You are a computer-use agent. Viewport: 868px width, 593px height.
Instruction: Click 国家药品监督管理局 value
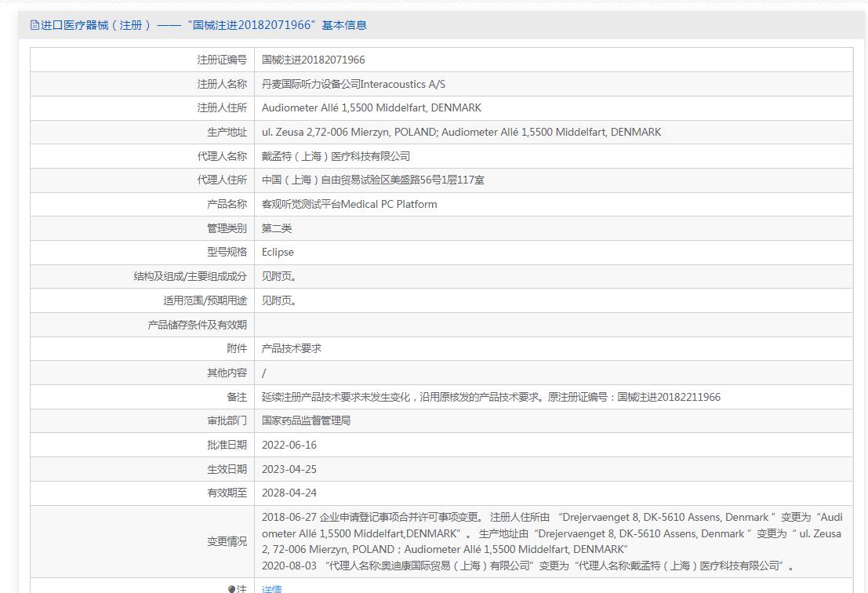point(306,420)
